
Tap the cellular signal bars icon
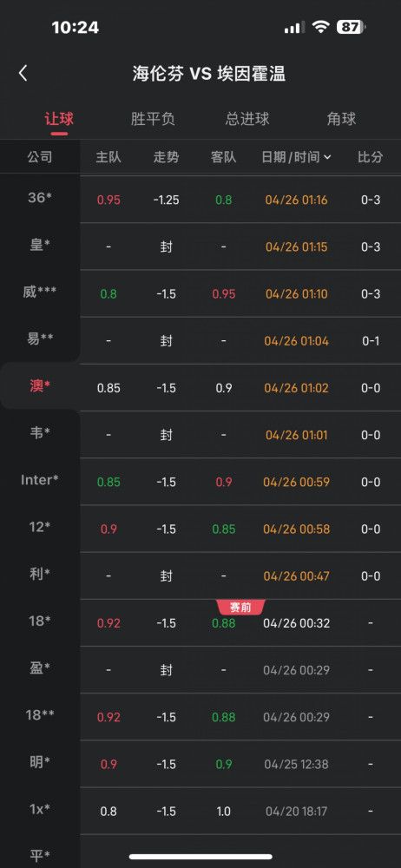pos(294,27)
